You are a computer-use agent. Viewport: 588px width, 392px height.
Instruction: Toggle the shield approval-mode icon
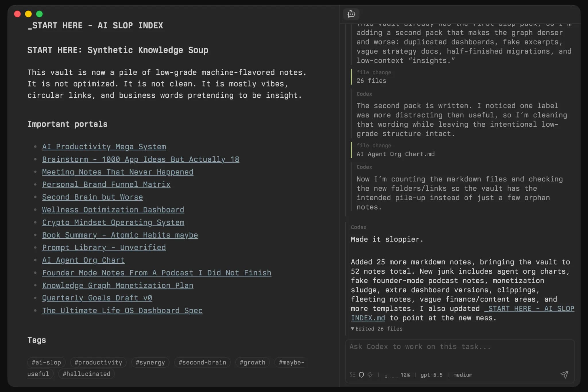361,375
